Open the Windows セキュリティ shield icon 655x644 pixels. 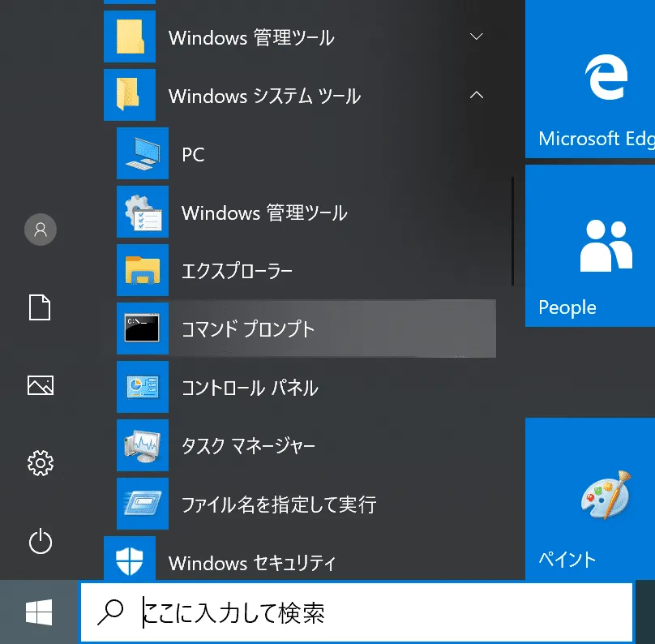pos(130,558)
